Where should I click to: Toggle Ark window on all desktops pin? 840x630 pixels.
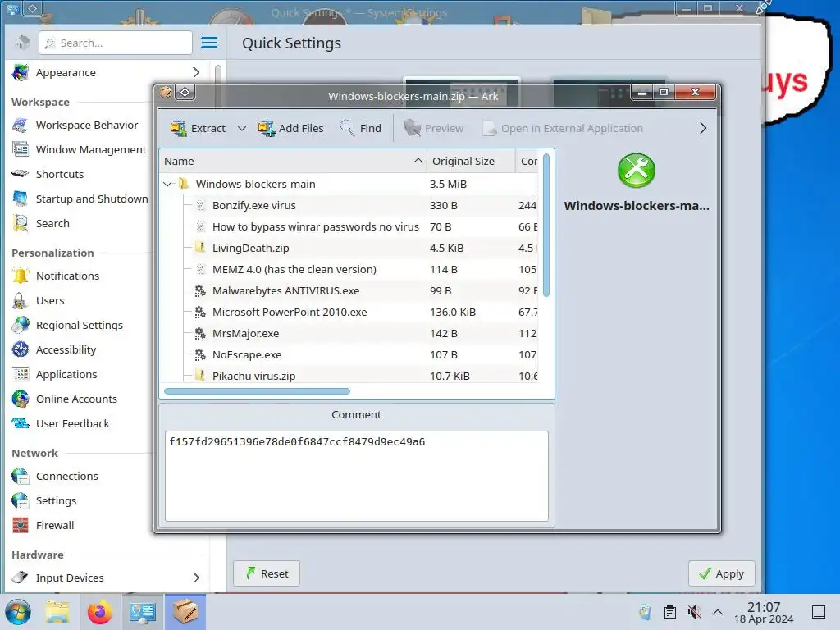point(185,93)
